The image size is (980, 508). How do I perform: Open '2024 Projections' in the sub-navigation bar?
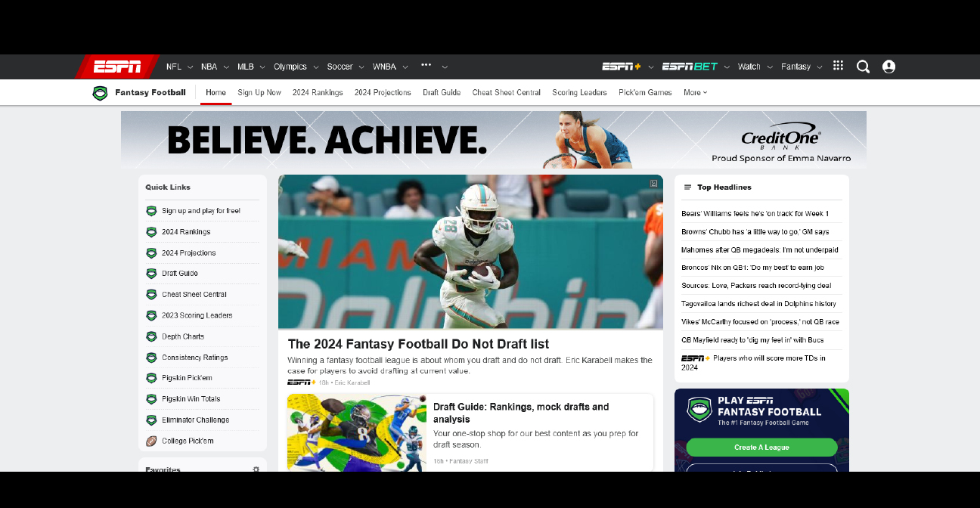(x=383, y=93)
